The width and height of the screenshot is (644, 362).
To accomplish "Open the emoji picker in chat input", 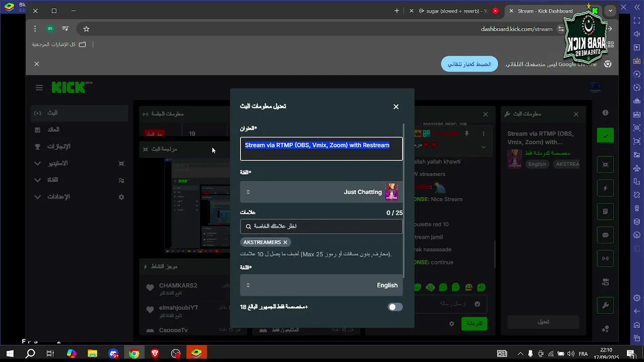I will pyautogui.click(x=477, y=304).
